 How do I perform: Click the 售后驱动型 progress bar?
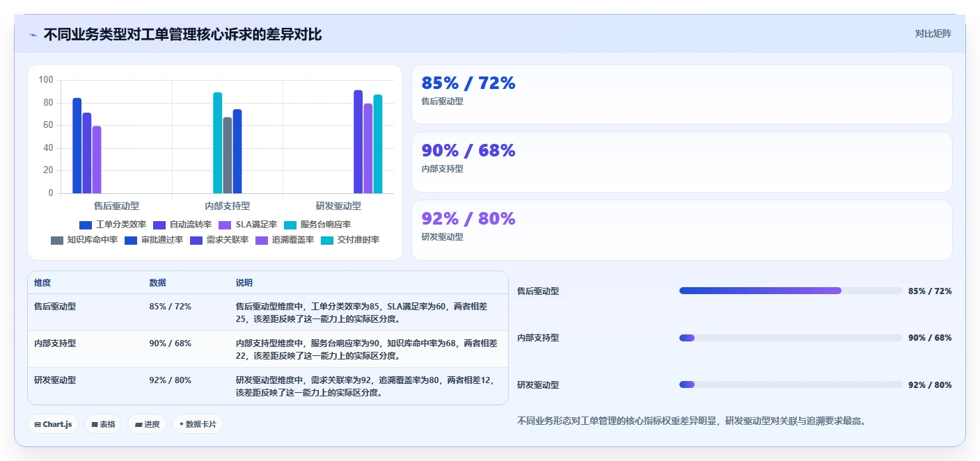point(791,291)
